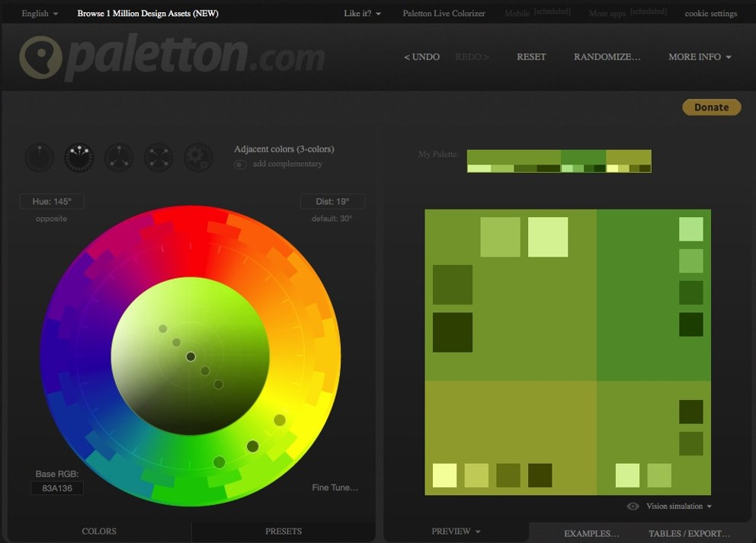Image resolution: width=756 pixels, height=543 pixels.
Task: Open the Like it? dropdown
Action: (x=362, y=14)
